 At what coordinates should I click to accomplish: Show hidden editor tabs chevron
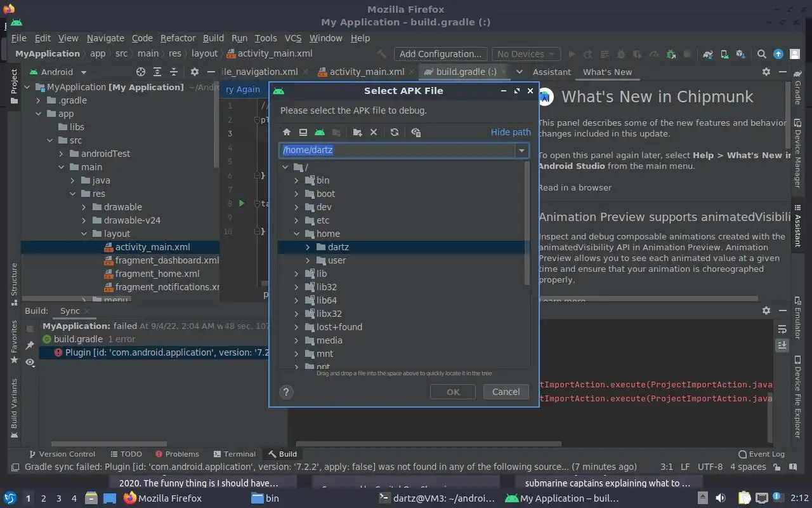519,72
